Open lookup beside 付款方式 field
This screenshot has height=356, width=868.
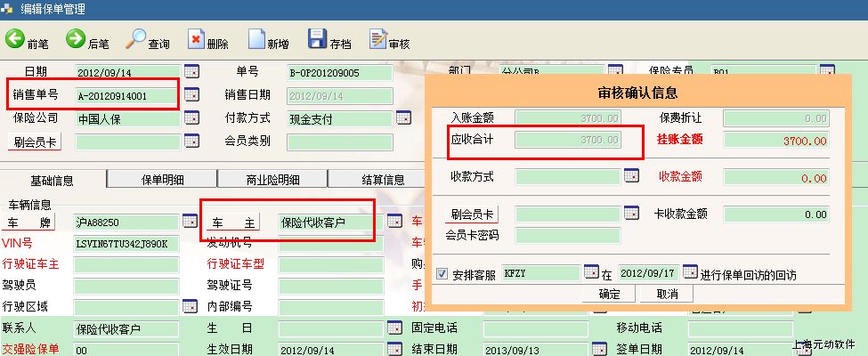tap(403, 117)
